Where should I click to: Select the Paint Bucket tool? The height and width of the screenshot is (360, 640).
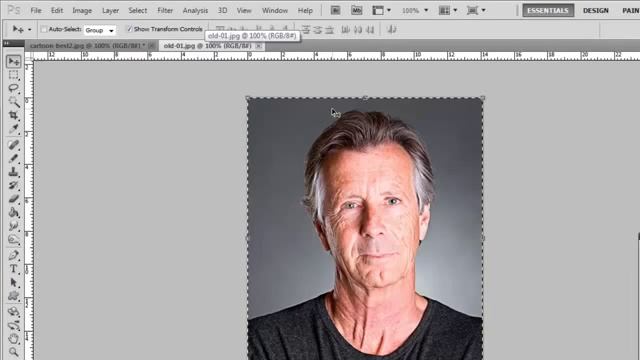(13, 212)
